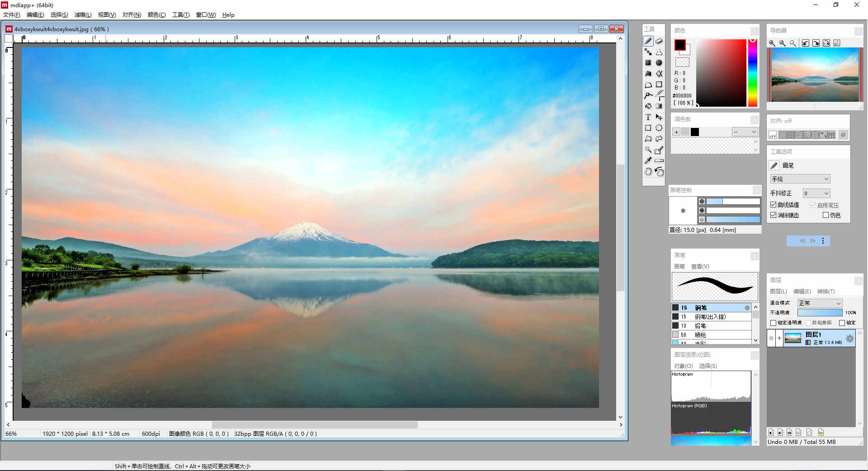Toggle 锁定透明度 checkbox

pyautogui.click(x=774, y=323)
